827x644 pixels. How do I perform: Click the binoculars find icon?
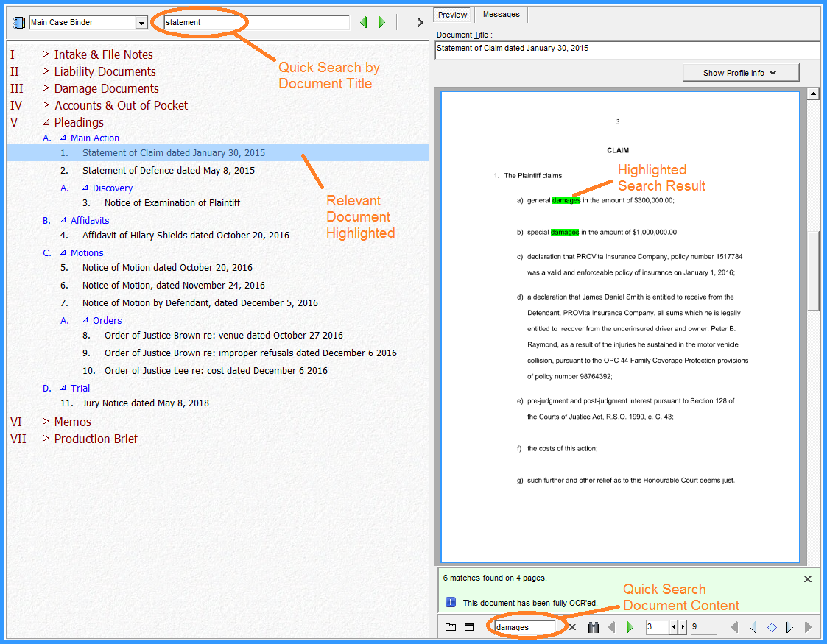pyautogui.click(x=594, y=627)
